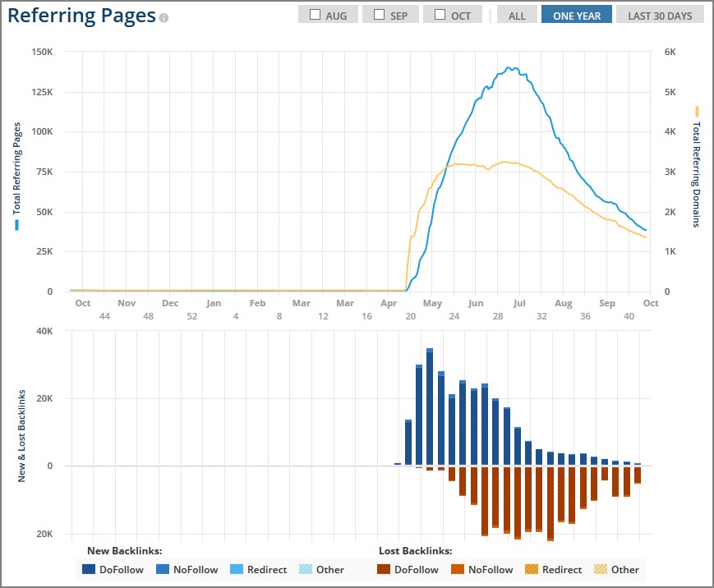Screen dimensions: 714x588
Task: Click the 125K left axis value
Action: click(x=42, y=92)
